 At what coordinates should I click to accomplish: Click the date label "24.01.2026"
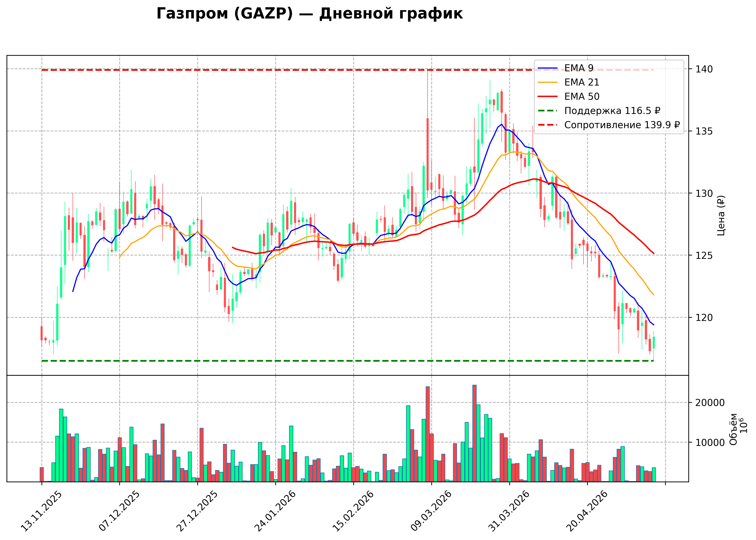coord(275,511)
